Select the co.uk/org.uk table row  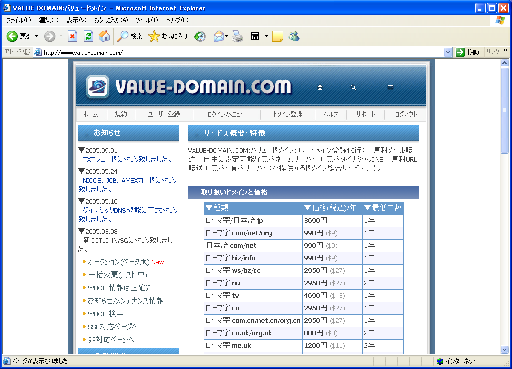(x=304, y=333)
